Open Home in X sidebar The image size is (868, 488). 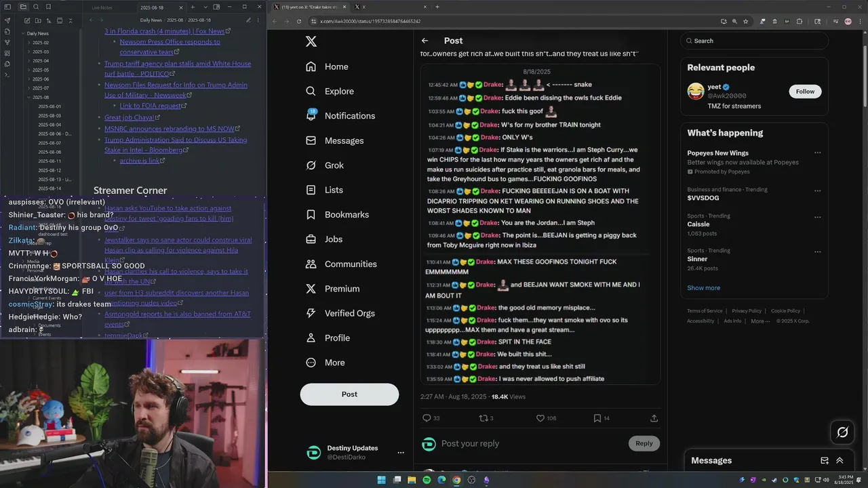tap(327, 66)
